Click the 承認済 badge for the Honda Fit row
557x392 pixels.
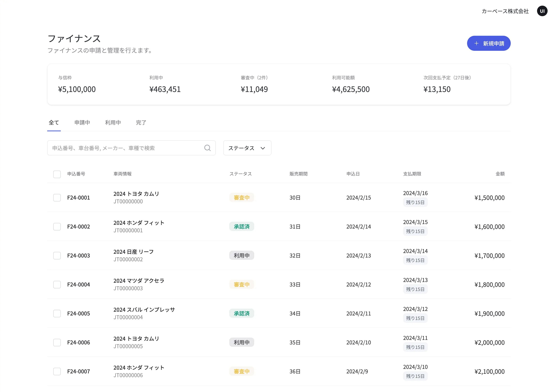coord(241,226)
